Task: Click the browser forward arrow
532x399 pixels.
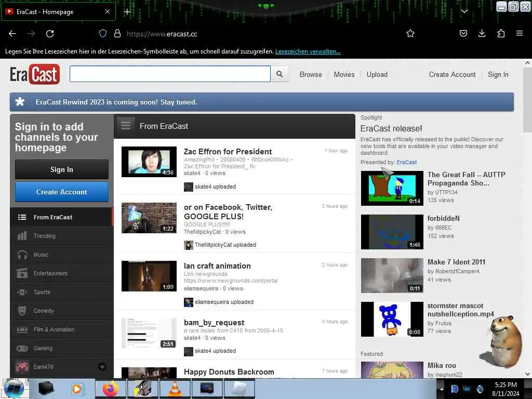Action: [31, 34]
